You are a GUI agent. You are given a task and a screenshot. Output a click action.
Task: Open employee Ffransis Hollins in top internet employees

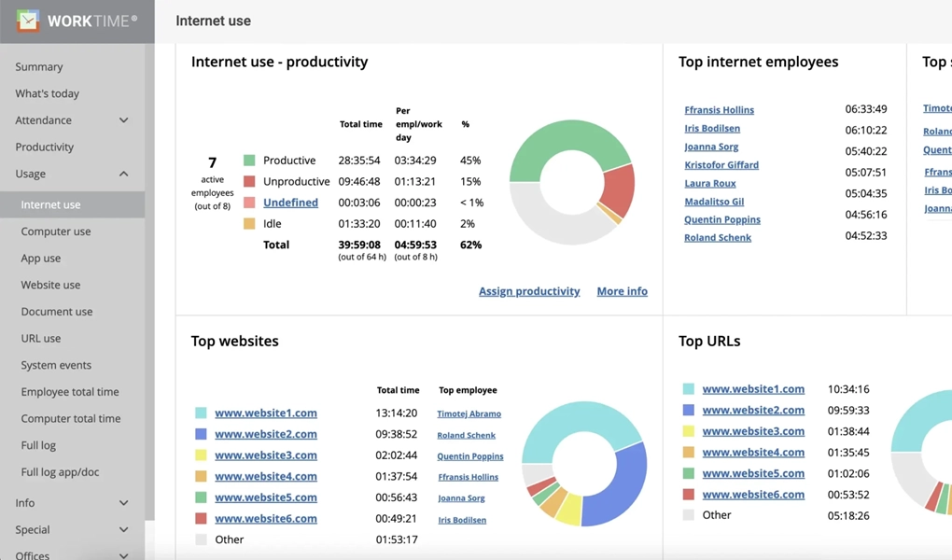click(719, 110)
